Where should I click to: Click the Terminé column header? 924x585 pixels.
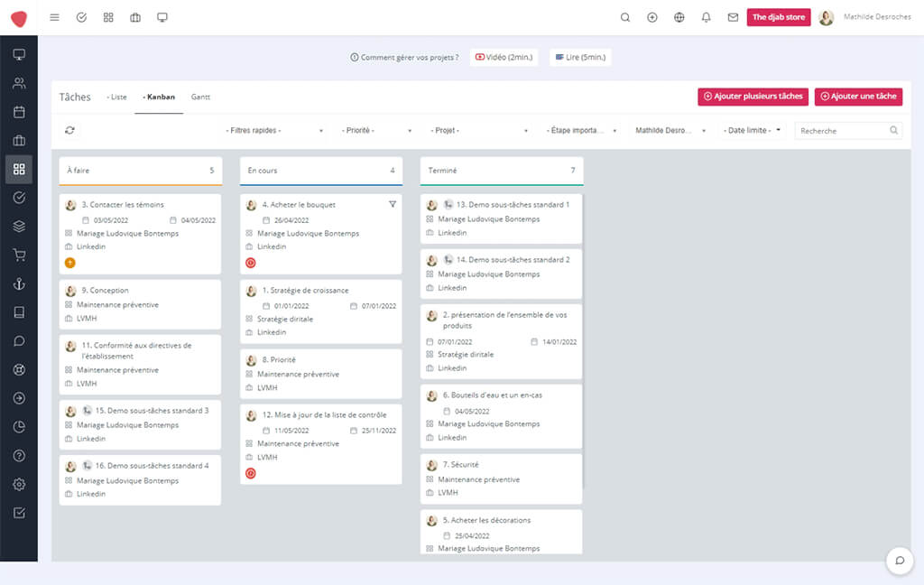[x=502, y=171]
